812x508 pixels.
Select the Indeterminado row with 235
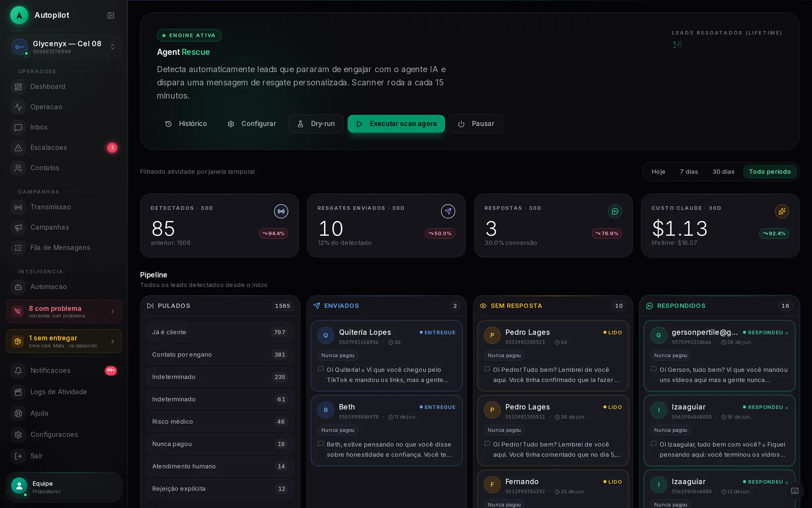click(220, 377)
